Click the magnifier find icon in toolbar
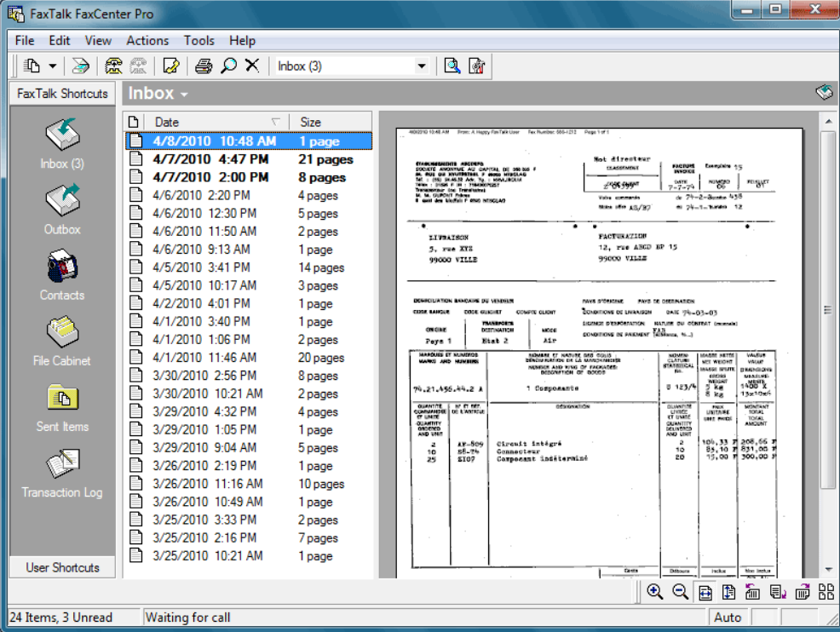840x632 pixels. tap(229, 66)
